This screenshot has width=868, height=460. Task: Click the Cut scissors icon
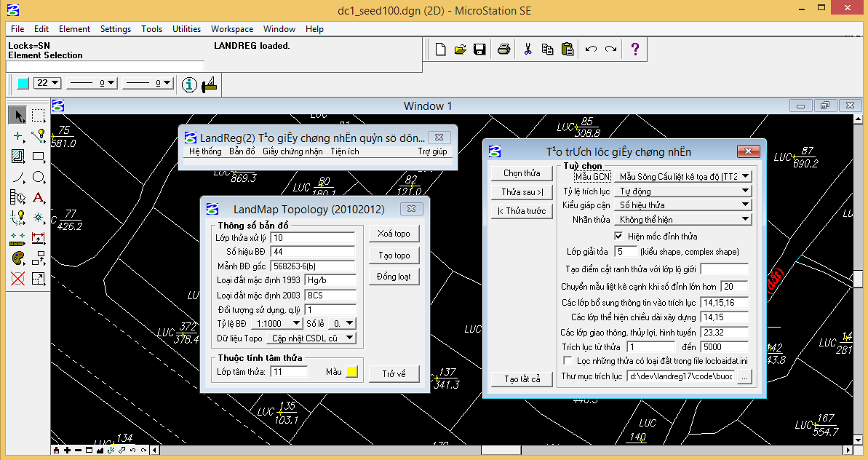(x=527, y=49)
